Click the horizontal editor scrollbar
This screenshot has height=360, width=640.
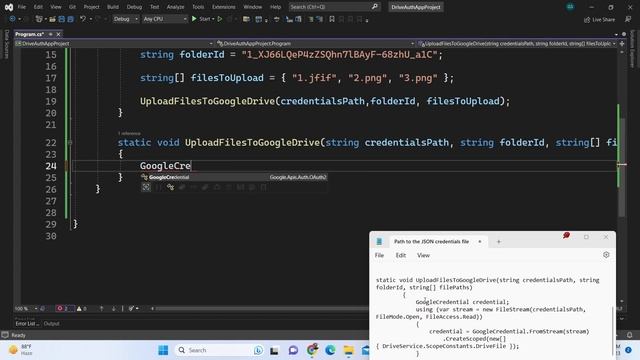coord(261,309)
